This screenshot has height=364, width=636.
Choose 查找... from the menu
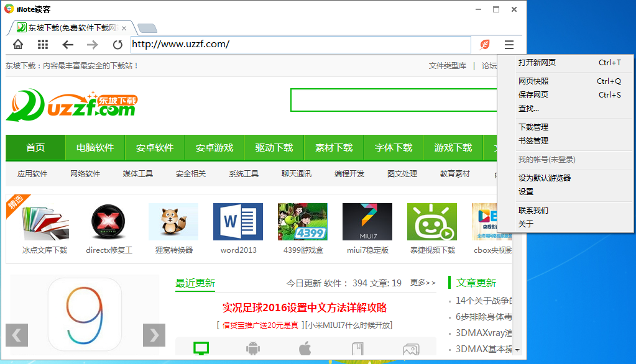click(x=565, y=109)
